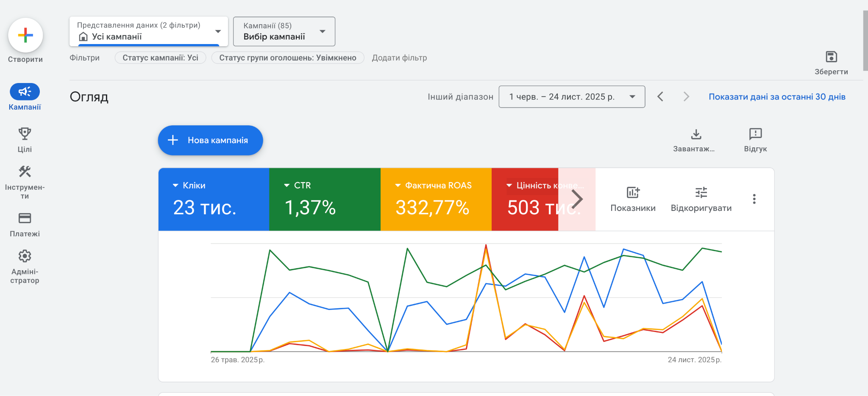Click the Створити plus icon

point(25,35)
